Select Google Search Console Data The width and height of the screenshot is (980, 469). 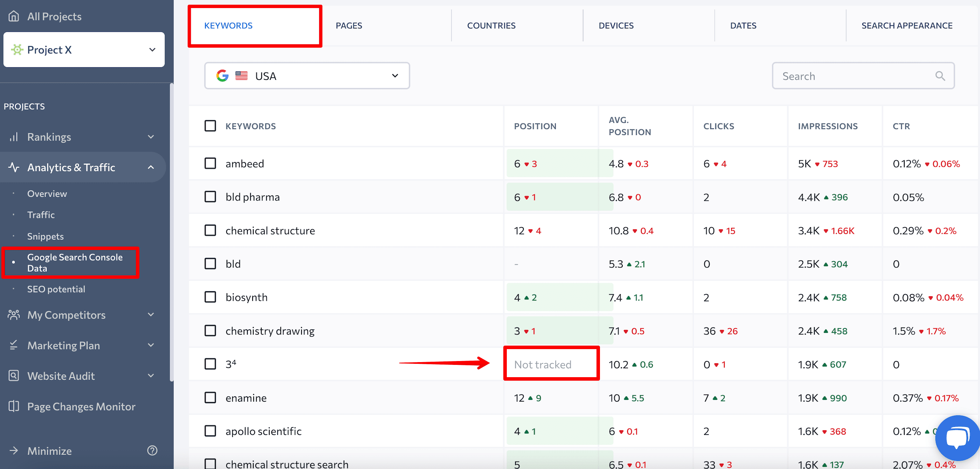click(x=75, y=263)
